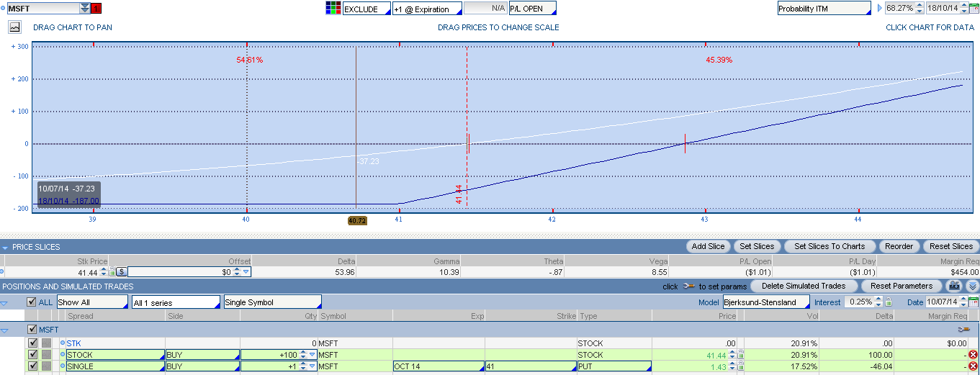
Task: Adjust the Stk Price 41.44 stepper
Action: click(104, 272)
